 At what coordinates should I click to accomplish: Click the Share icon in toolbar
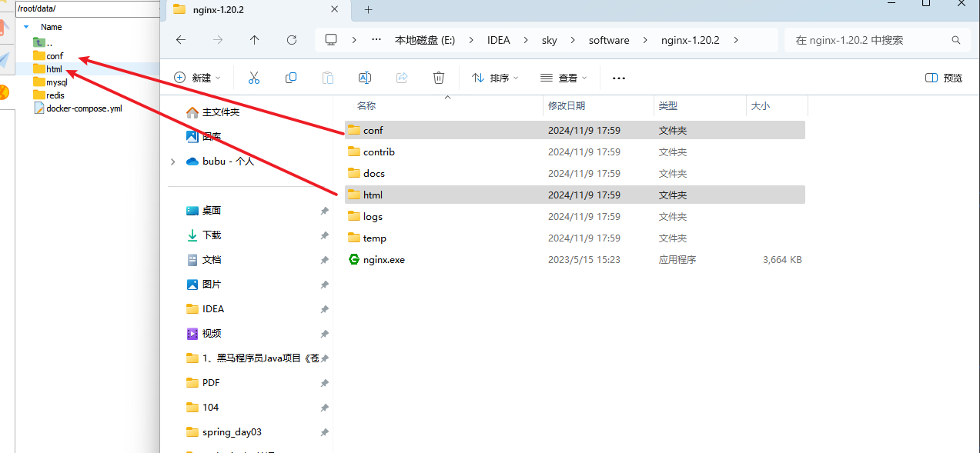402,78
